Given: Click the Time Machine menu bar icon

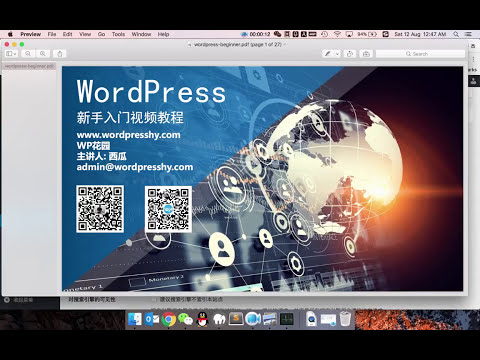Looking at the screenshot, I should (x=324, y=34).
